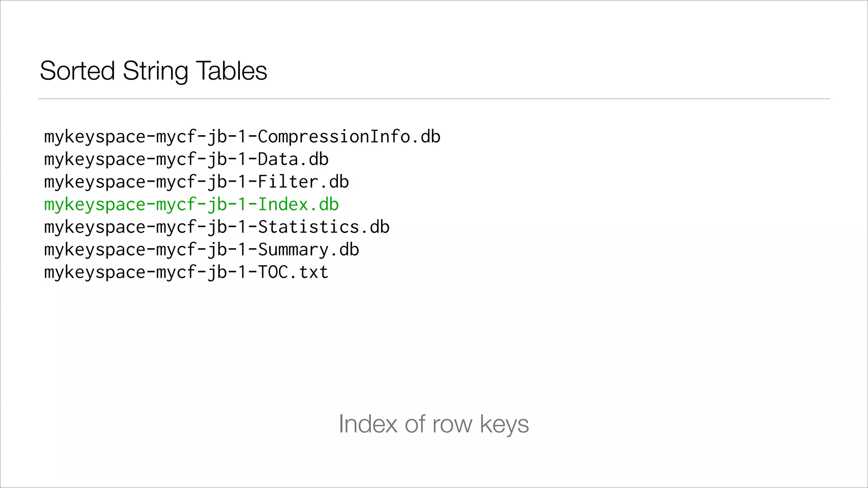This screenshot has width=868, height=488.
Task: Click the word 'Filter' in the file list
Action: pos(288,182)
